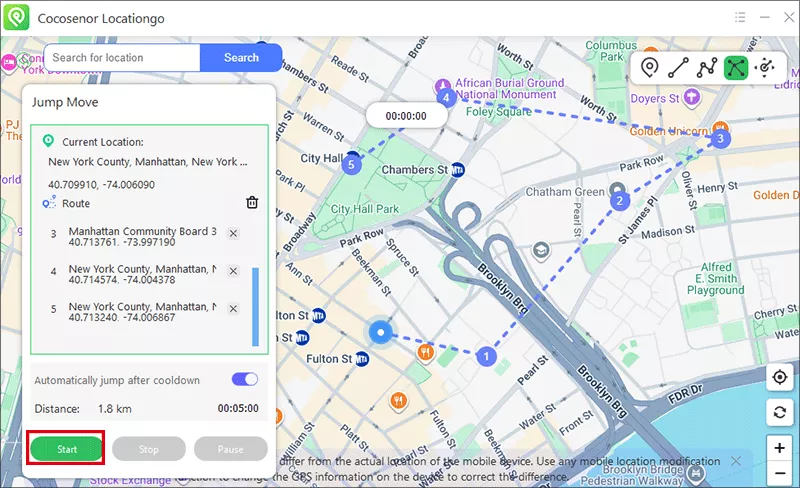Open the title bar menu list

(739, 17)
